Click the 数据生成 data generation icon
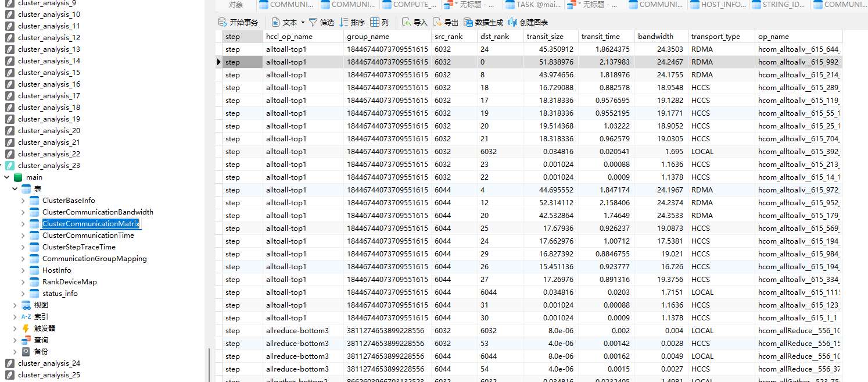Screen dimensions: 868x382 (468, 22)
